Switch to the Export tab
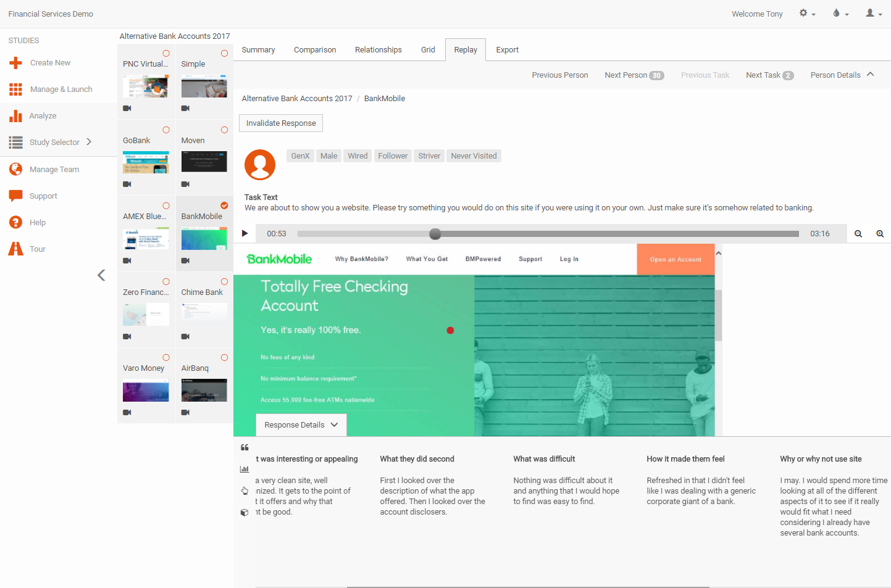Viewport: 891px width, 588px height. (508, 50)
